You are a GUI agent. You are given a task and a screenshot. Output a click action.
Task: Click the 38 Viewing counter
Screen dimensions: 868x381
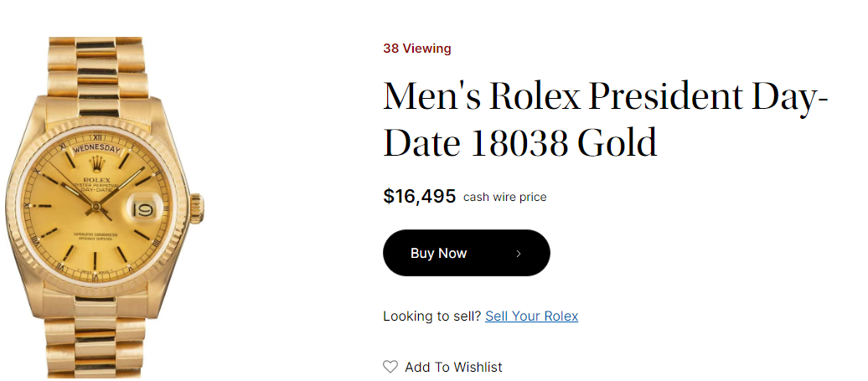point(417,49)
